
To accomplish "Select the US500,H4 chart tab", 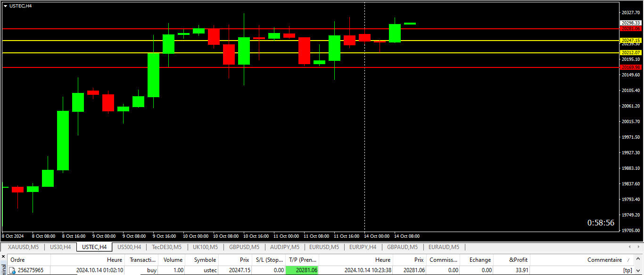I will point(129,247).
